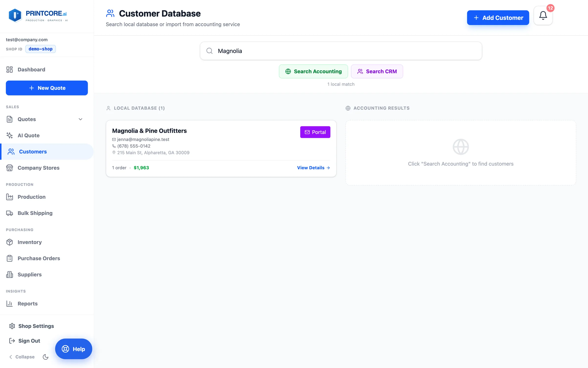Viewport: 588px width, 368px height.
Task: Click the Suppliers building icon
Action: point(10,275)
